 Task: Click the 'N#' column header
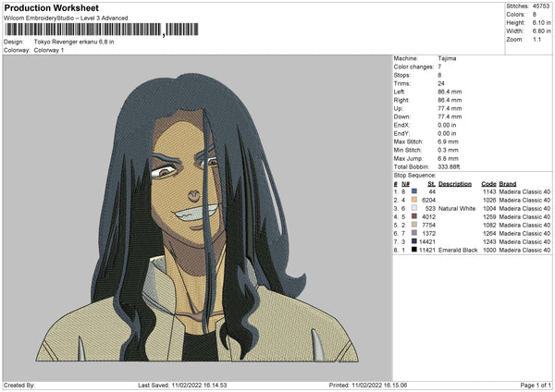(x=405, y=184)
